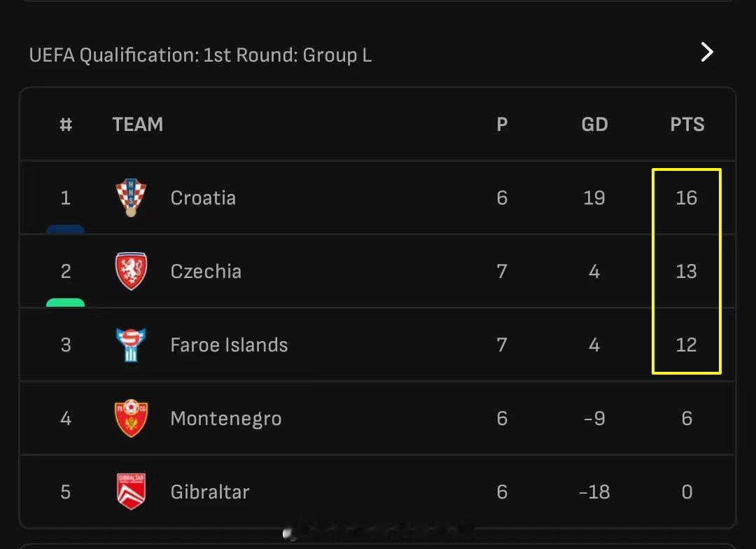Image resolution: width=756 pixels, height=549 pixels.
Task: Select the Czechia team name
Action: [x=206, y=271]
